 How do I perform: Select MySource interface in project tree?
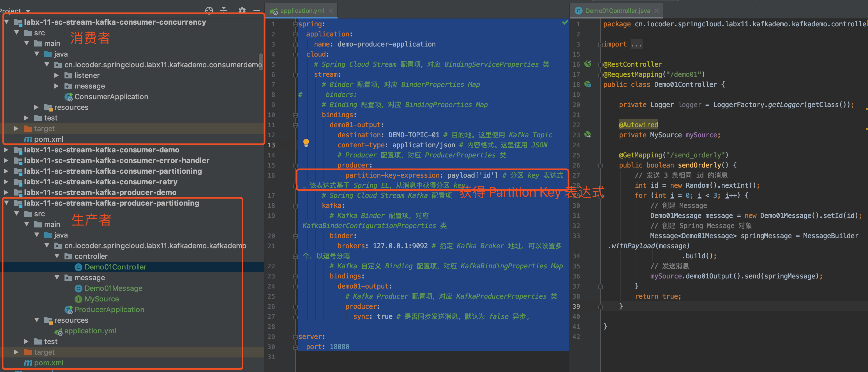pos(101,299)
